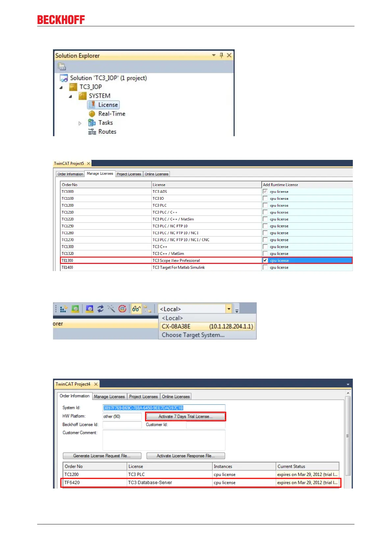392x554 pixels.
Task: Tick cpu license for TC1250 row
Action: pyautogui.click(x=265, y=226)
